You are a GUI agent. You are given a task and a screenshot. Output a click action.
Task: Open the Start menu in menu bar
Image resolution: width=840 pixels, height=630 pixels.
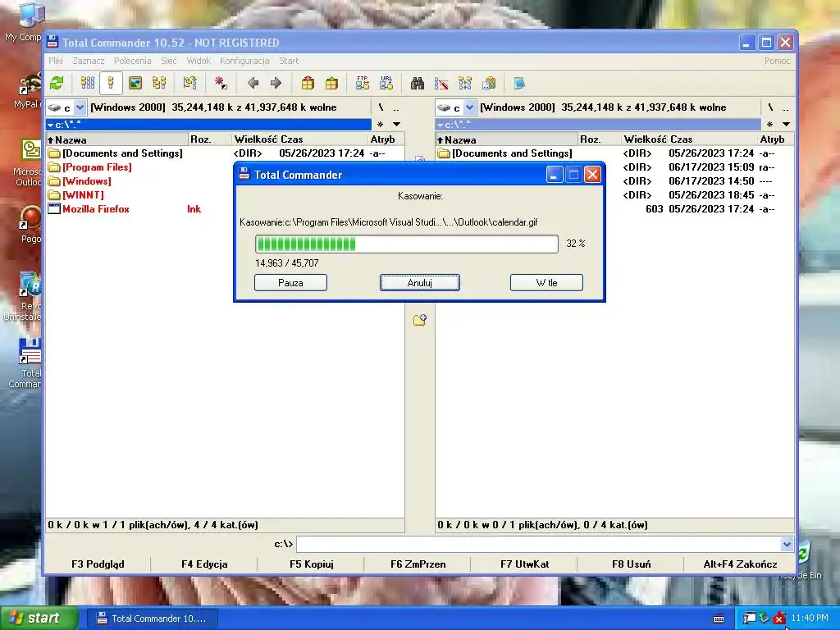tap(289, 61)
